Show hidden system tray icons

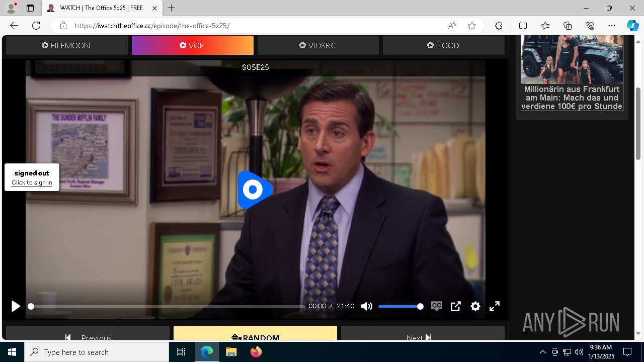pyautogui.click(x=542, y=352)
